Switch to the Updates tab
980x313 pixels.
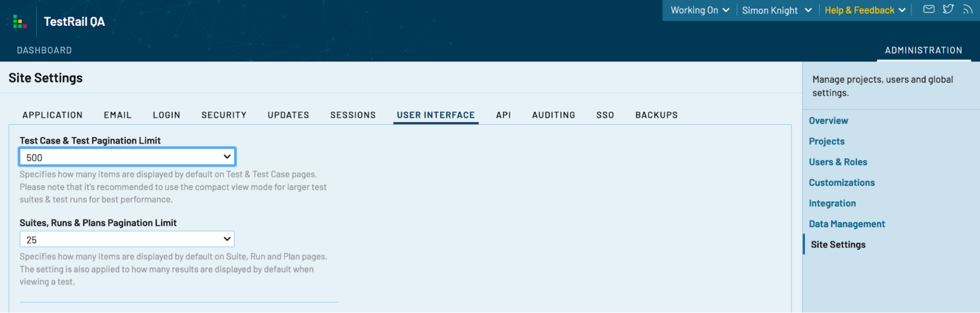coord(288,115)
